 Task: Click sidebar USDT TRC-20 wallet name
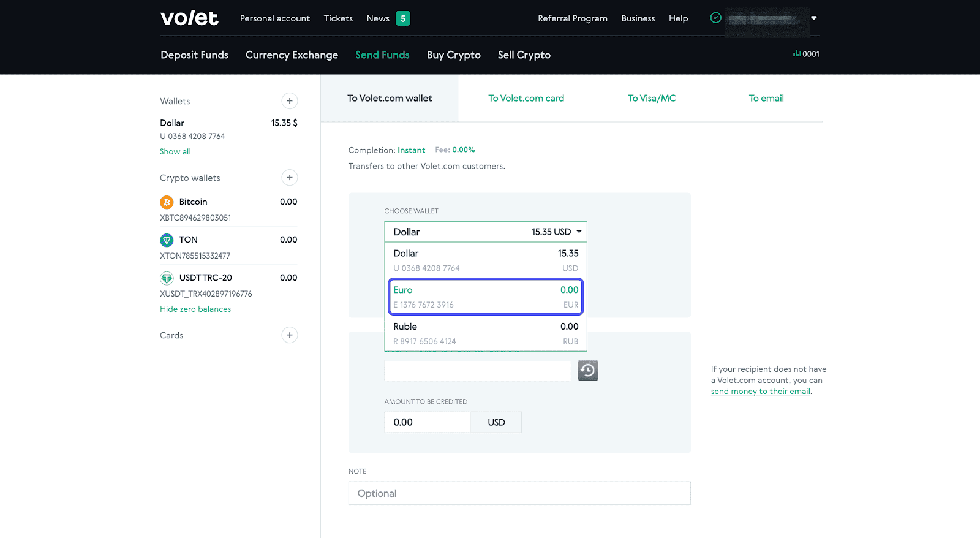(x=205, y=278)
